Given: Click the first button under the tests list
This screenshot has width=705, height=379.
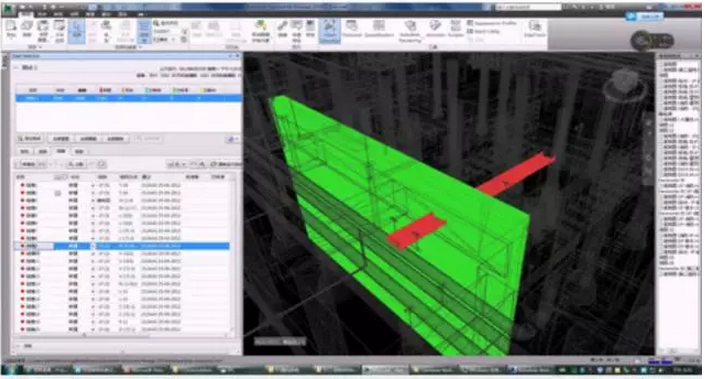Looking at the screenshot, I should [30, 139].
